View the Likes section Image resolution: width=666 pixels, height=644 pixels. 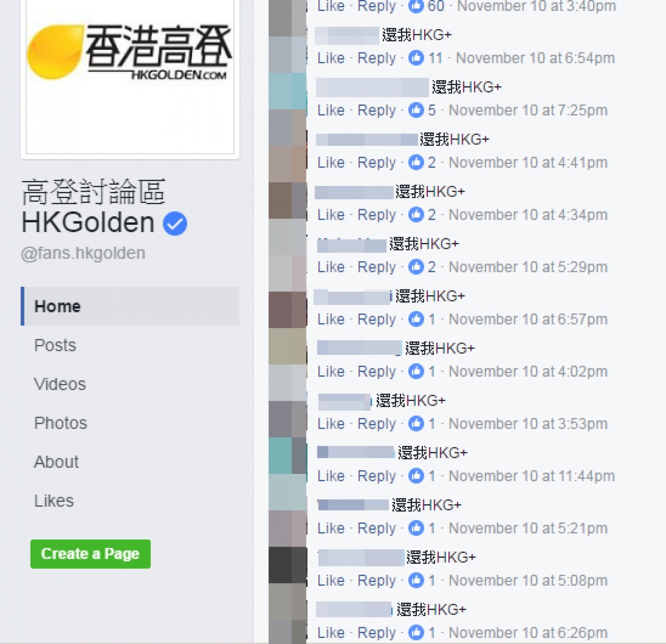[54, 501]
